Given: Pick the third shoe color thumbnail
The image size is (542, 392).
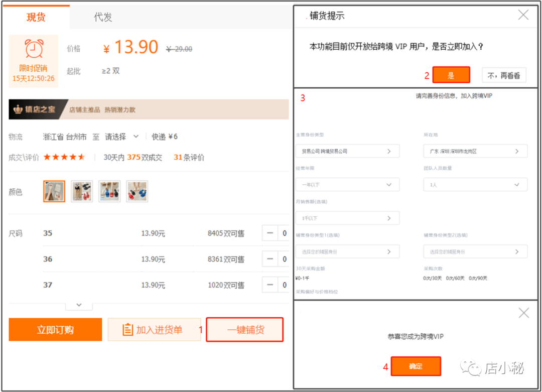Looking at the screenshot, I should click(109, 191).
